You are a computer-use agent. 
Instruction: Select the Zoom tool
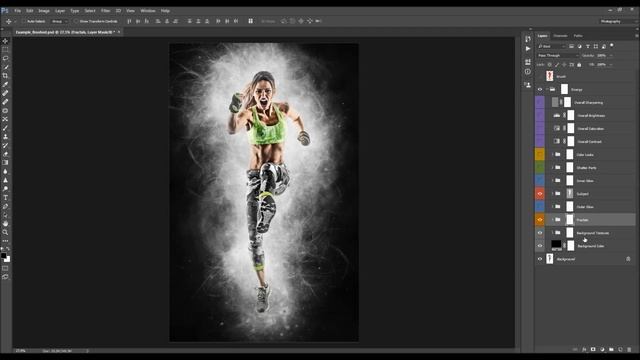click(x=5, y=232)
